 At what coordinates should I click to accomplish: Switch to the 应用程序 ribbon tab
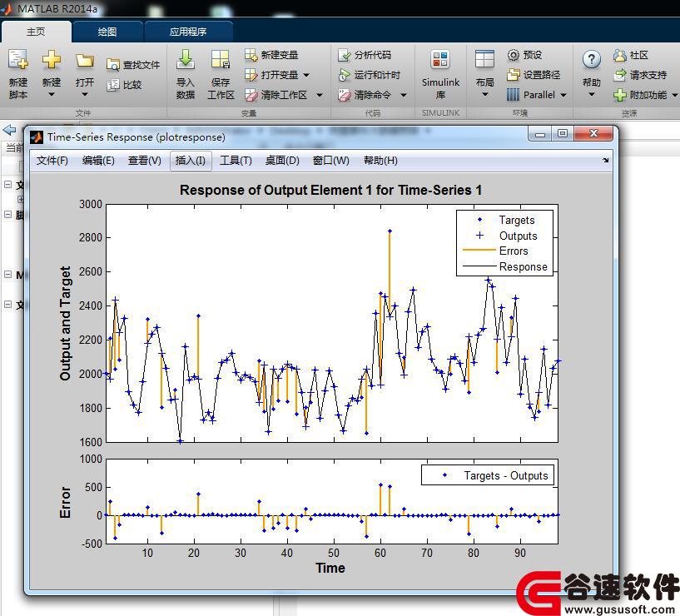tap(188, 32)
